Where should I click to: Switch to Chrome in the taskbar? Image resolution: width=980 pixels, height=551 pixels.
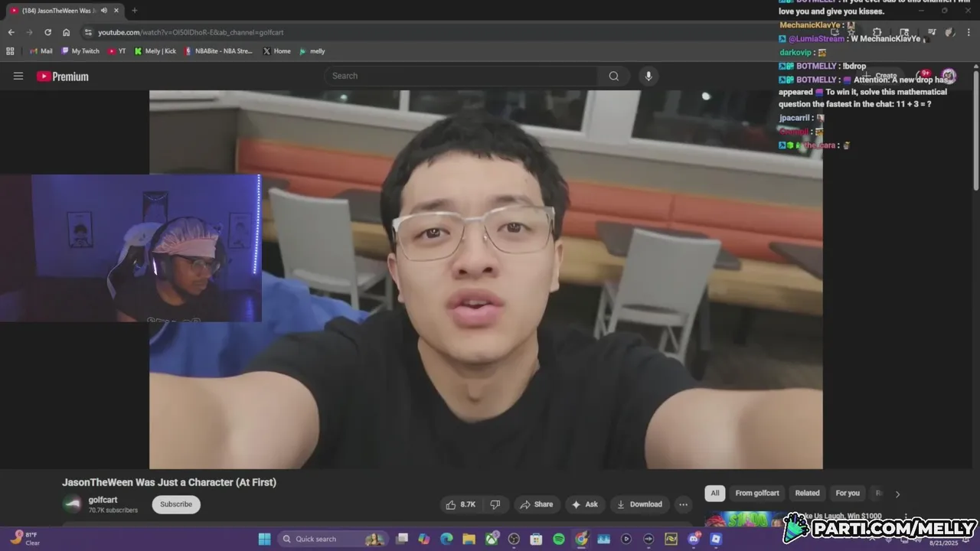click(581, 539)
